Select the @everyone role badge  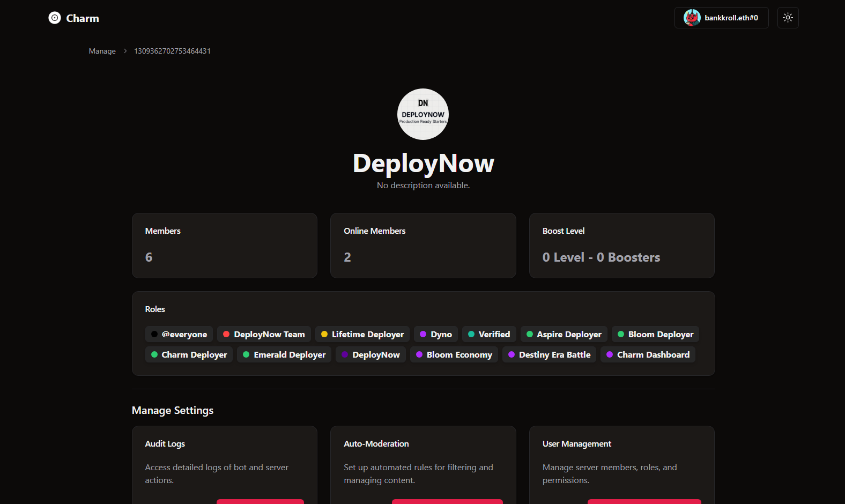pyautogui.click(x=179, y=334)
